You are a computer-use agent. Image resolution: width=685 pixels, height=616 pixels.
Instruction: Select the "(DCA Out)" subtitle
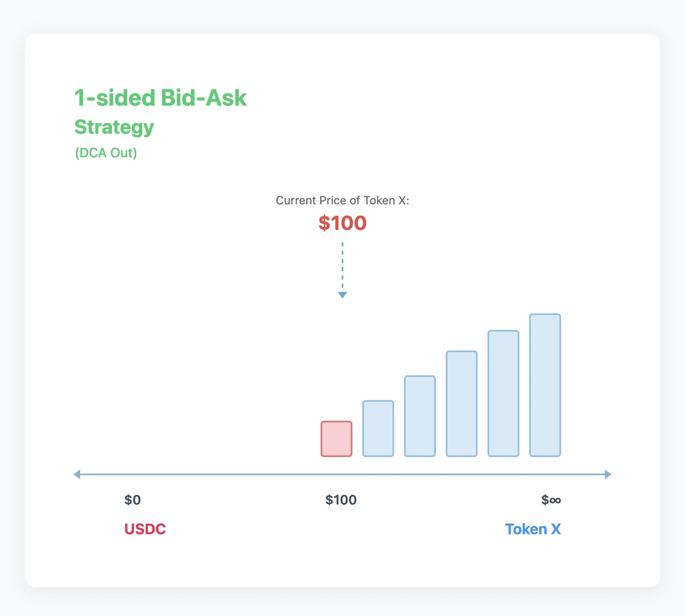(106, 153)
